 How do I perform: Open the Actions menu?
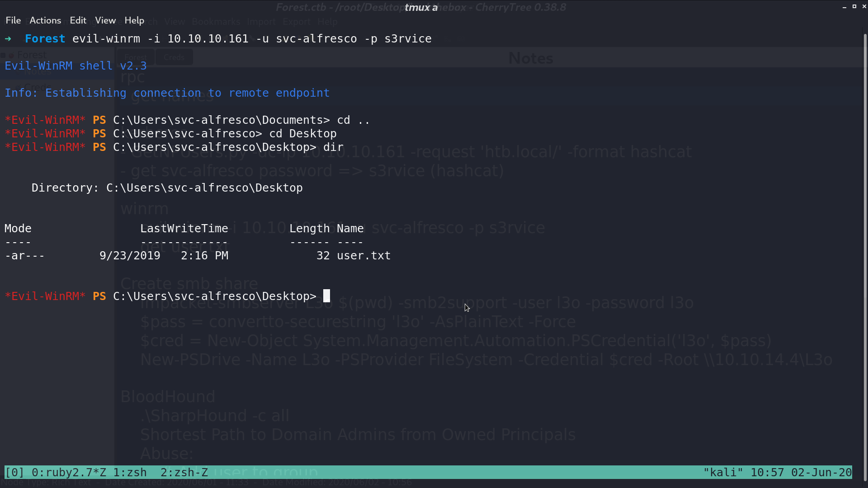coord(45,20)
